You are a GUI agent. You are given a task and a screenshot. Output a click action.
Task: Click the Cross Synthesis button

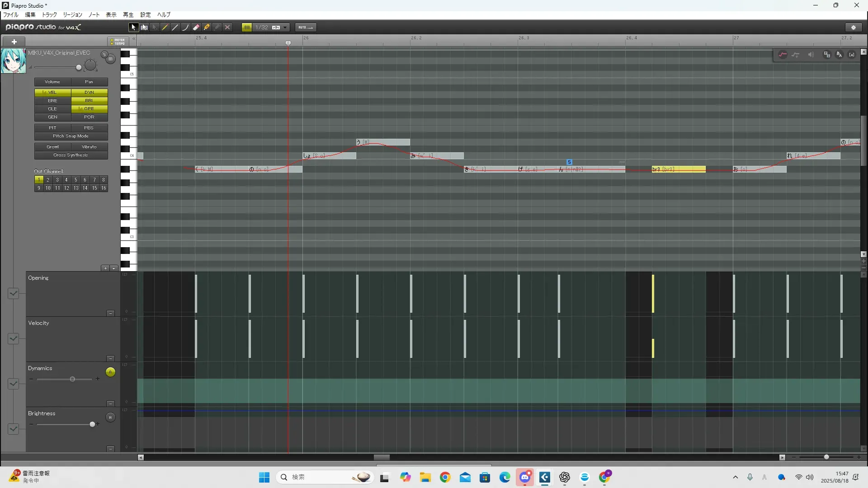pyautogui.click(x=71, y=155)
